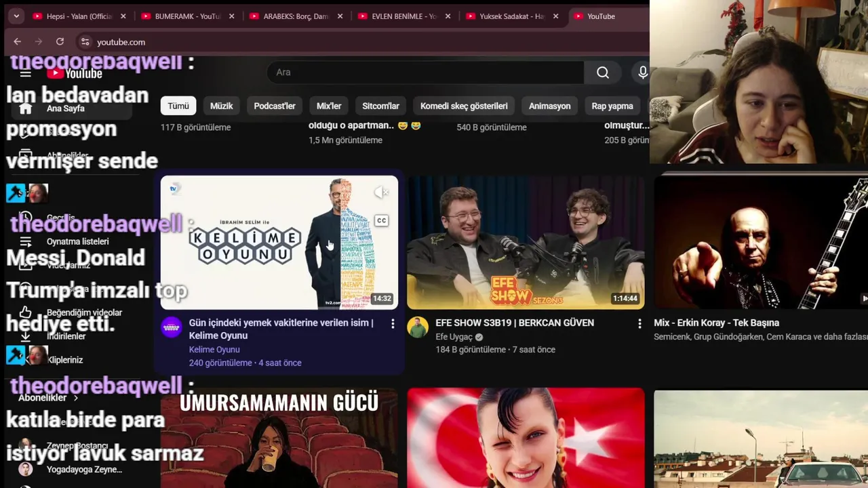Image resolution: width=868 pixels, height=488 pixels.
Task: Reload the youtube.com page
Action: [x=60, y=42]
